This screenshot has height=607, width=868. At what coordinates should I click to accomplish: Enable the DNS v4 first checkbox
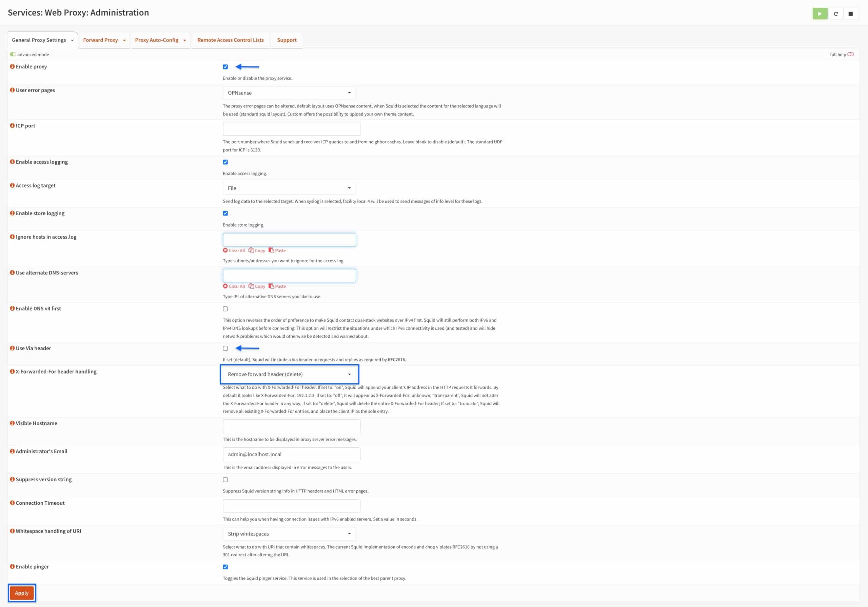pos(225,308)
